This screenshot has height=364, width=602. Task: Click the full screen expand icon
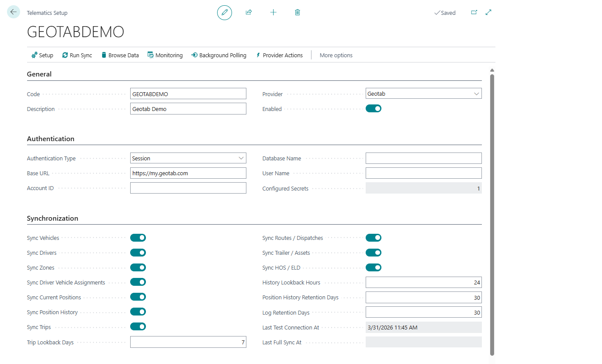point(488,12)
